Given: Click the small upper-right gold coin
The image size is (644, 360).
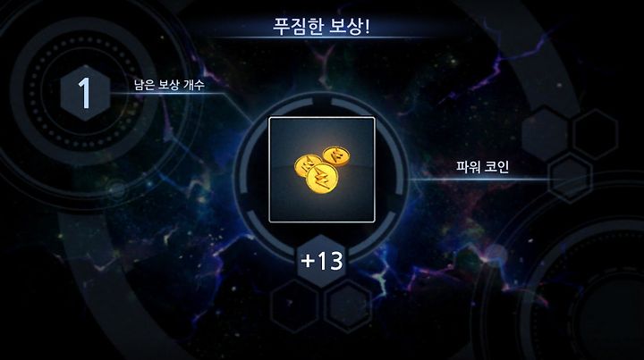Looking at the screenshot, I should tap(336, 156).
